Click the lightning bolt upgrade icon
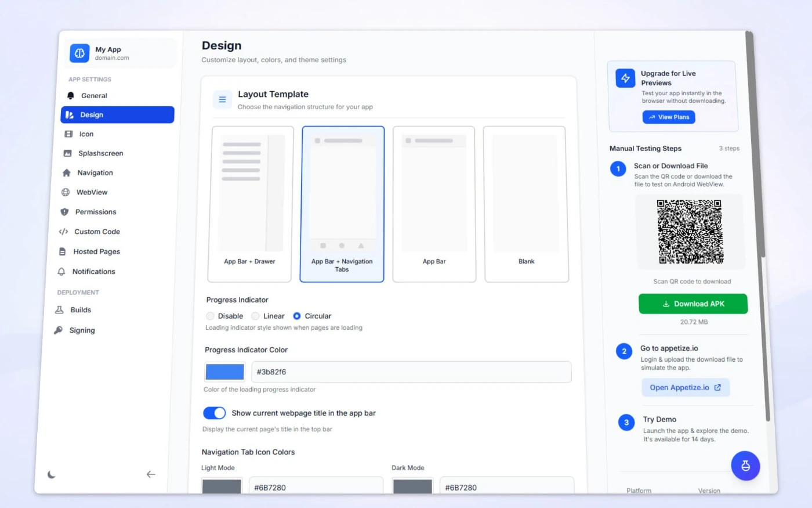The height and width of the screenshot is (508, 812). click(625, 78)
